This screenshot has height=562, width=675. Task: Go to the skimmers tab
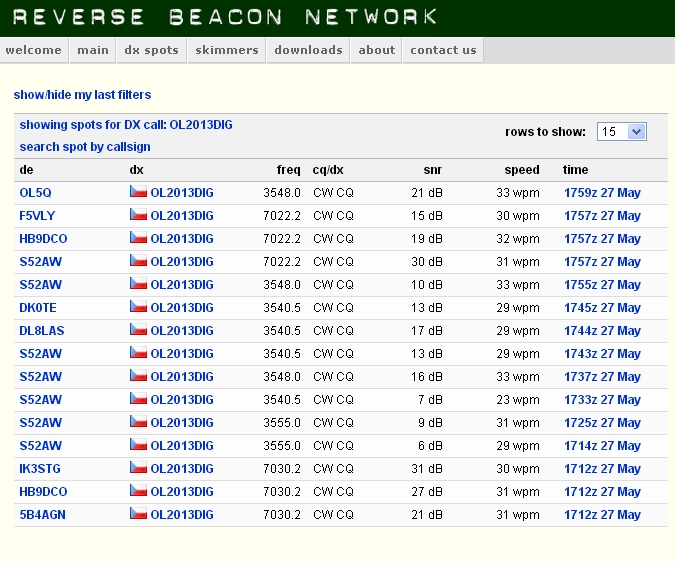[x=226, y=50]
